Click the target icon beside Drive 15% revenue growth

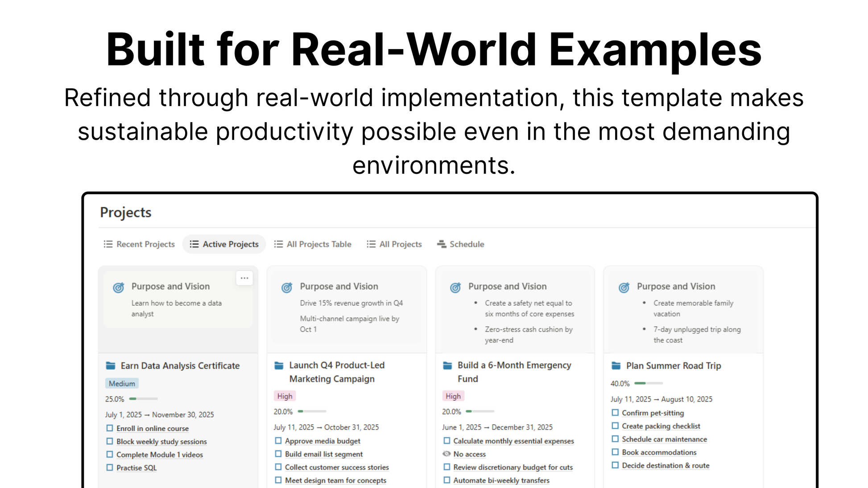tap(287, 287)
